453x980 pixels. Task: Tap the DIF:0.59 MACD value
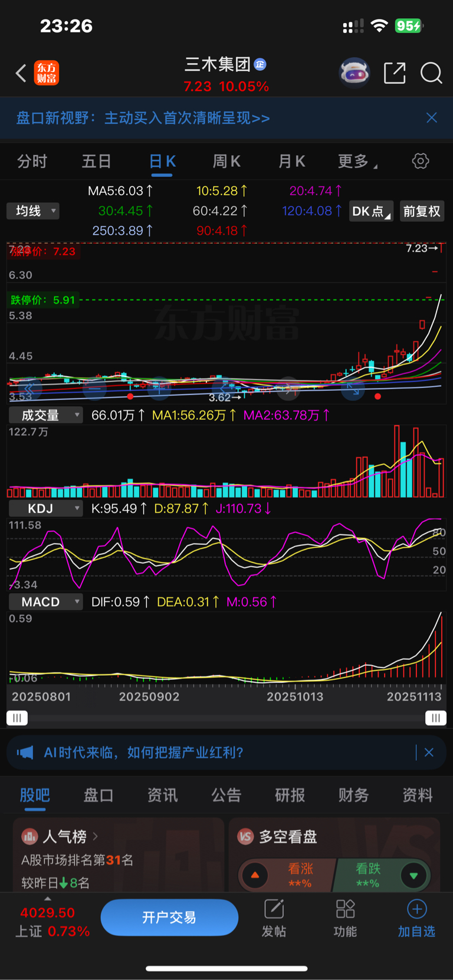click(120, 602)
